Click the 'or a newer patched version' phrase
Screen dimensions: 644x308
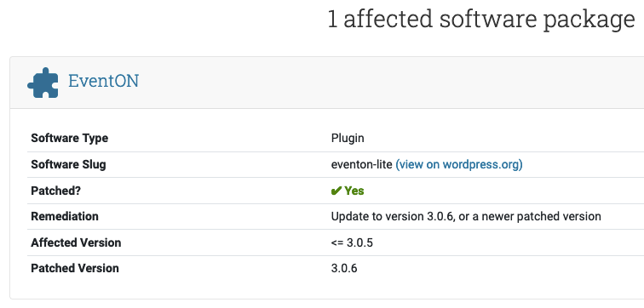click(530, 216)
